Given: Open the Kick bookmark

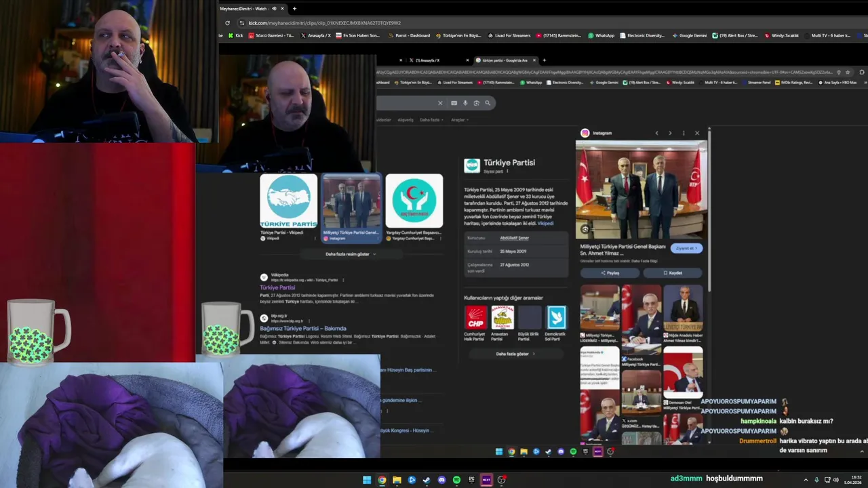Looking at the screenshot, I should (235, 35).
